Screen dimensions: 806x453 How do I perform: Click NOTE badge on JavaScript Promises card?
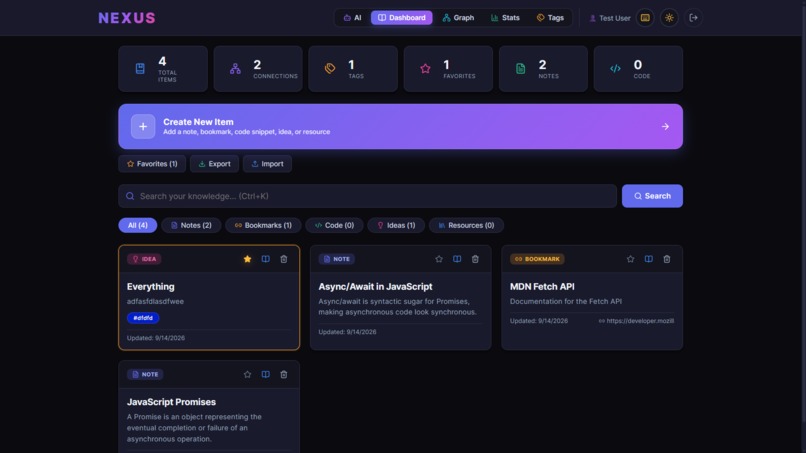145,374
